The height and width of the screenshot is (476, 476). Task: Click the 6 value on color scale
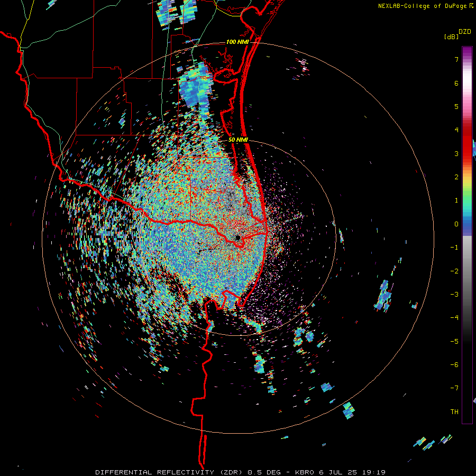point(456,83)
